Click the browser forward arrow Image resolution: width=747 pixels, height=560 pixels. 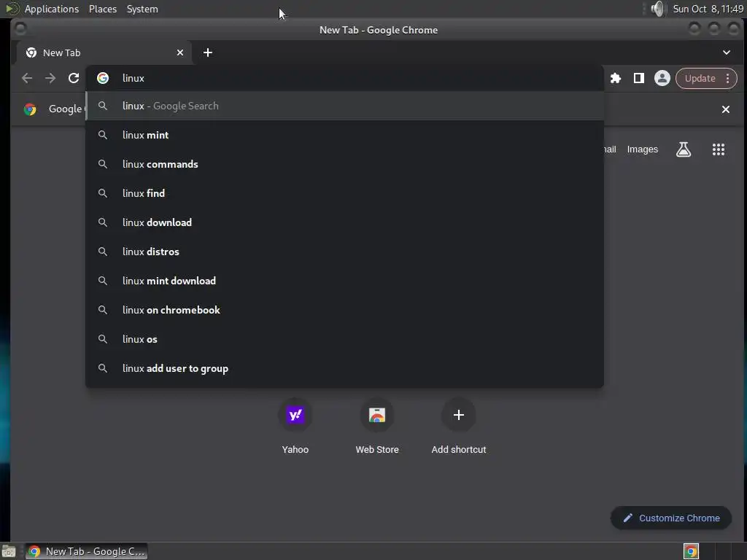pos(50,78)
